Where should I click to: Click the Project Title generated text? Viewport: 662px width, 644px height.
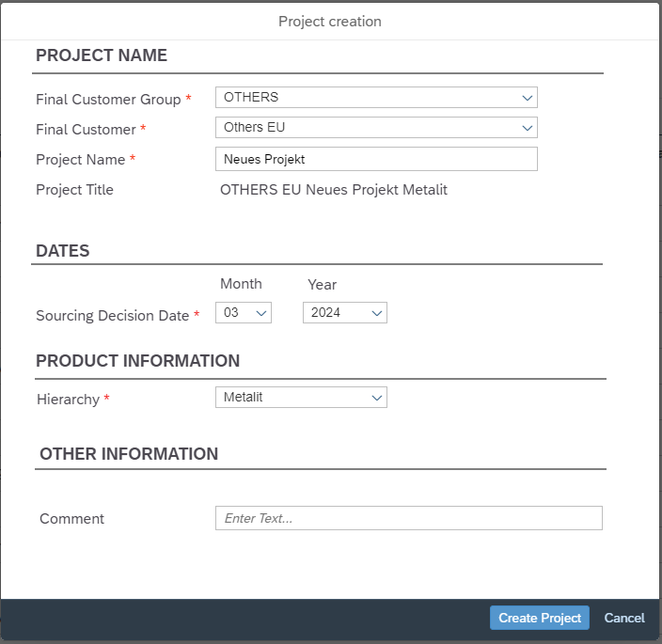click(x=334, y=190)
